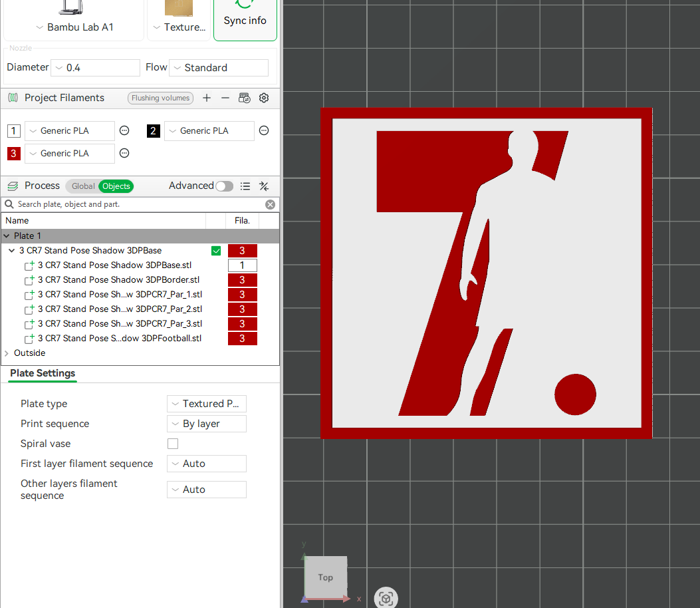The height and width of the screenshot is (608, 700).
Task: Open filament settings gear icon
Action: [264, 98]
